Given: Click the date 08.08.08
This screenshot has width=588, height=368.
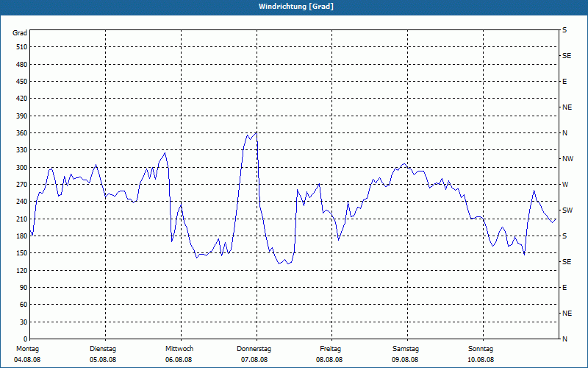Looking at the screenshot, I should pyautogui.click(x=329, y=360).
